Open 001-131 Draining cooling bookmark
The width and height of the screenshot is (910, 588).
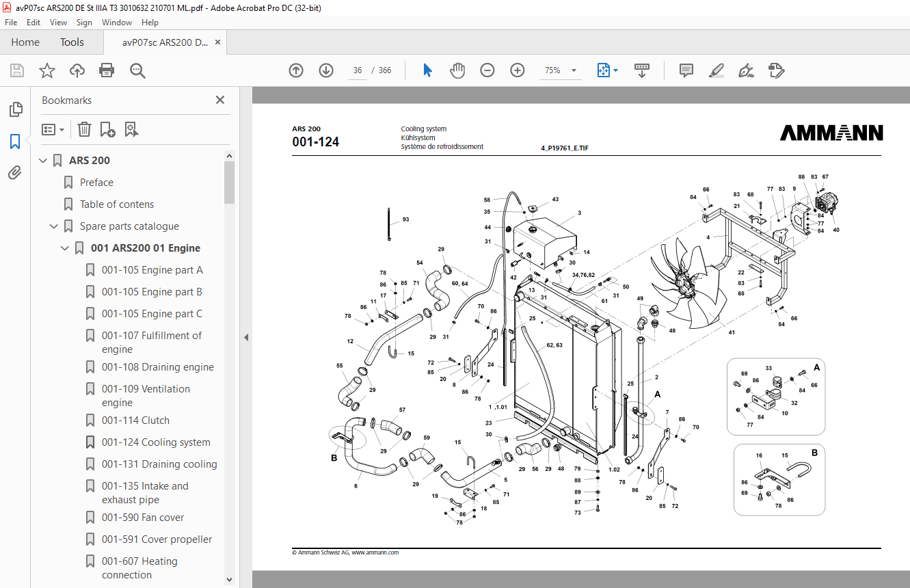pos(159,464)
